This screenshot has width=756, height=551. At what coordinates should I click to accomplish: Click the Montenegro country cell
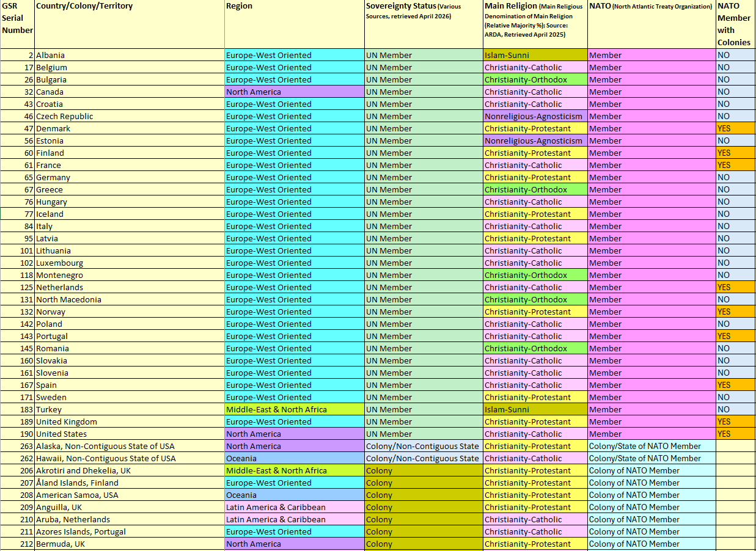pyautogui.click(x=130, y=275)
